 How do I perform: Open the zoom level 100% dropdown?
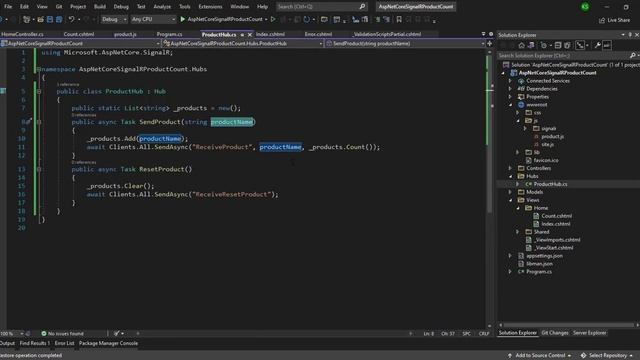coord(12,333)
